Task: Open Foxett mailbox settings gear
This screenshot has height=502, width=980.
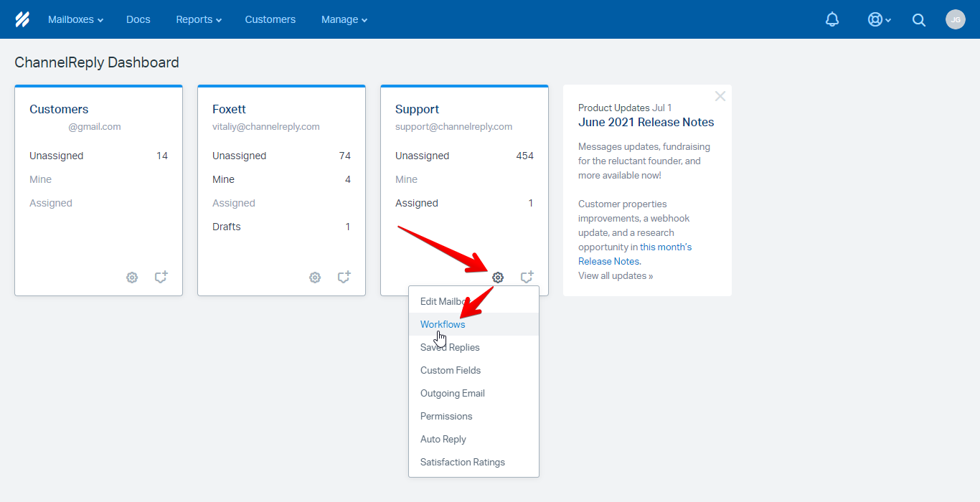Action: (315, 278)
